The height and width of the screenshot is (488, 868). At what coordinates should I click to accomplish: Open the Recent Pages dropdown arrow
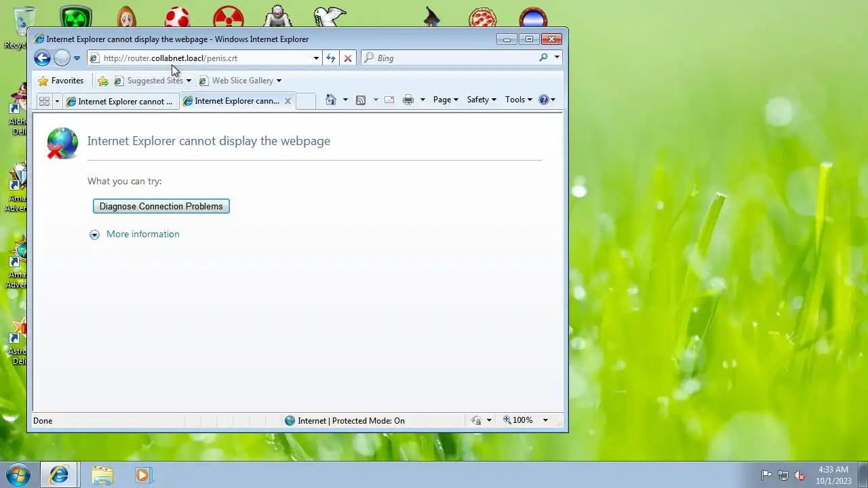pos(77,58)
